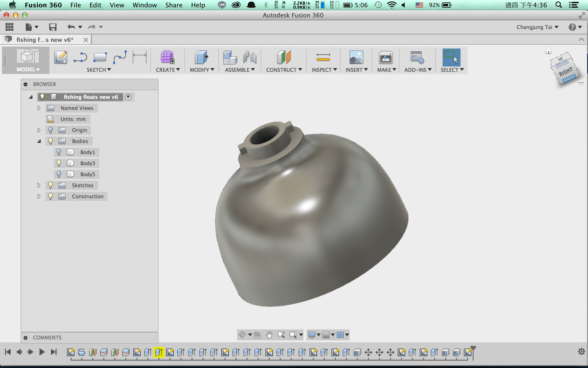Collapse the Bodies folder
Viewport: 588px width, 368px height.
tap(39, 141)
